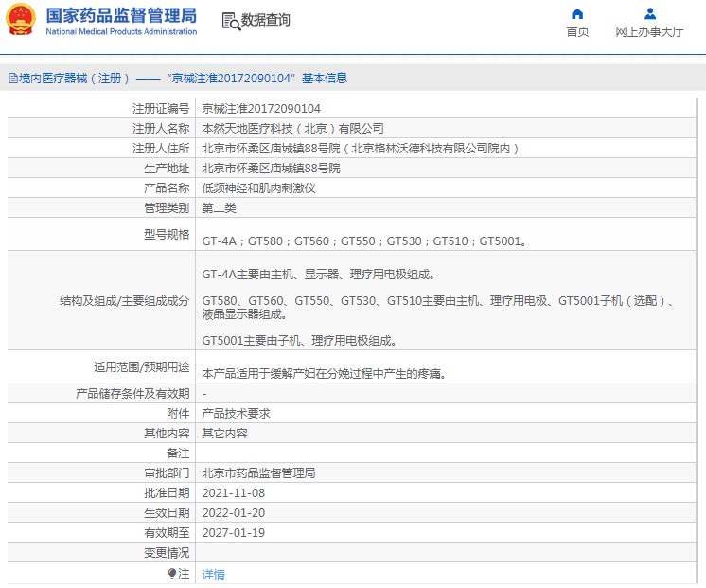The height and width of the screenshot is (588, 706).
Task: Click the 备注 label
Action: tap(178, 453)
